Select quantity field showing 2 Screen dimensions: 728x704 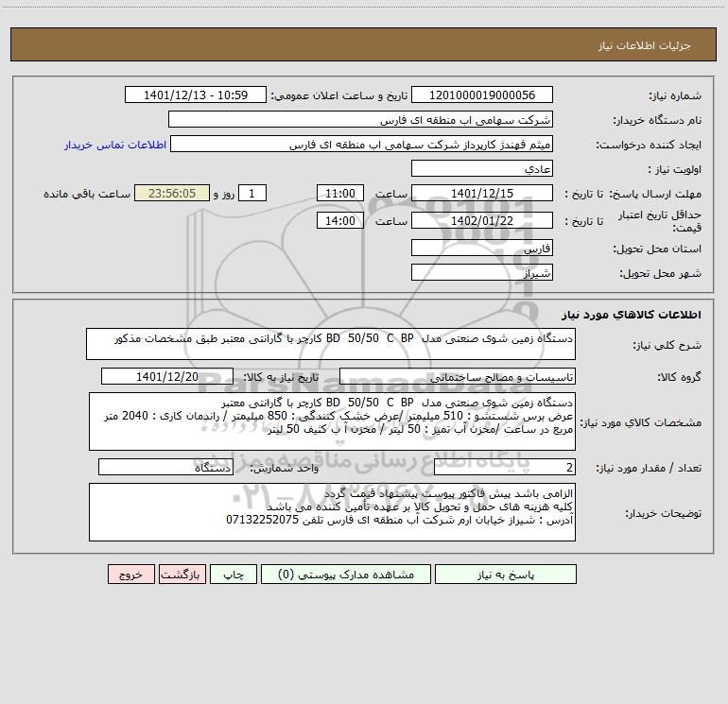pos(505,467)
